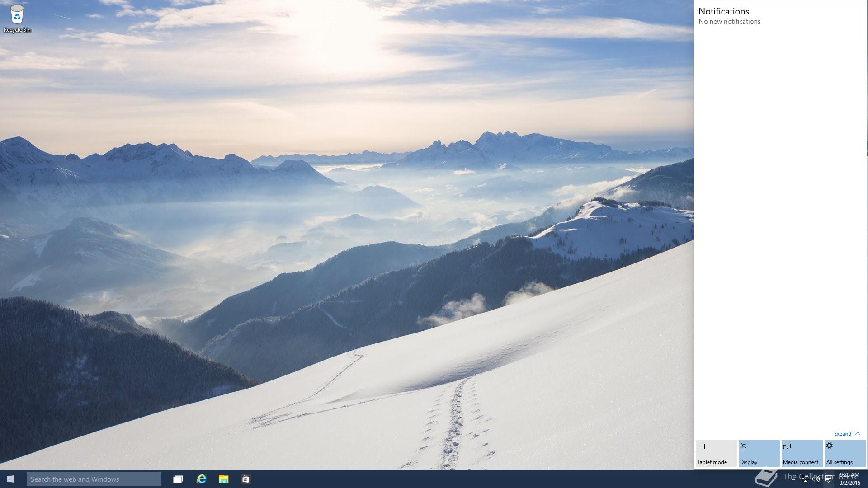The height and width of the screenshot is (488, 868).
Task: Open File Explorer from the taskbar
Action: [x=223, y=479]
